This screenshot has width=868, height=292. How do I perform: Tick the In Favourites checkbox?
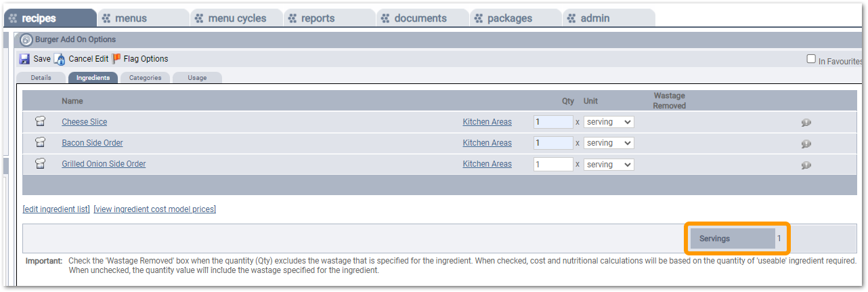click(x=811, y=59)
